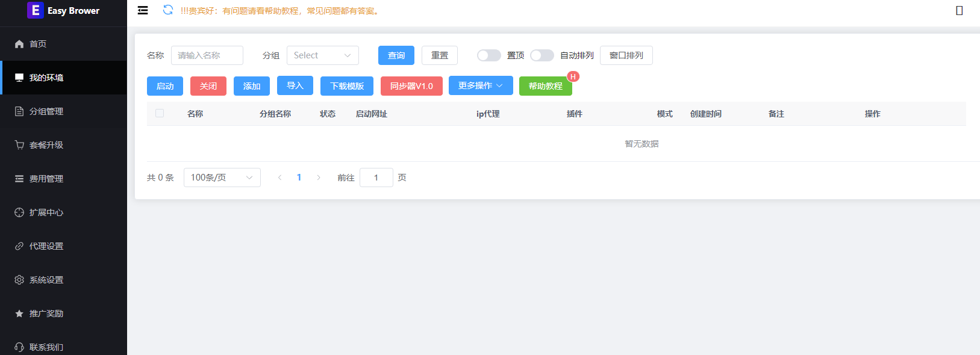Click the home icon for 首页
This screenshot has width=980, height=355.
point(19,44)
